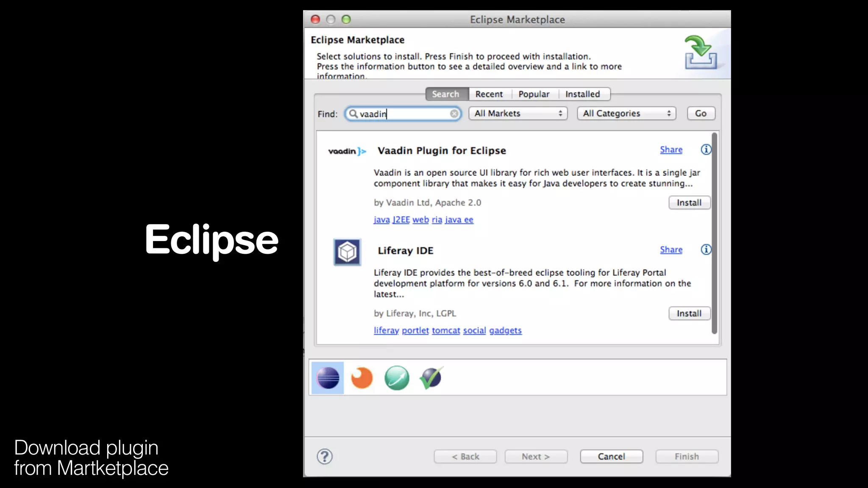Open the All Markets dropdown
868x488 pixels.
pos(518,114)
